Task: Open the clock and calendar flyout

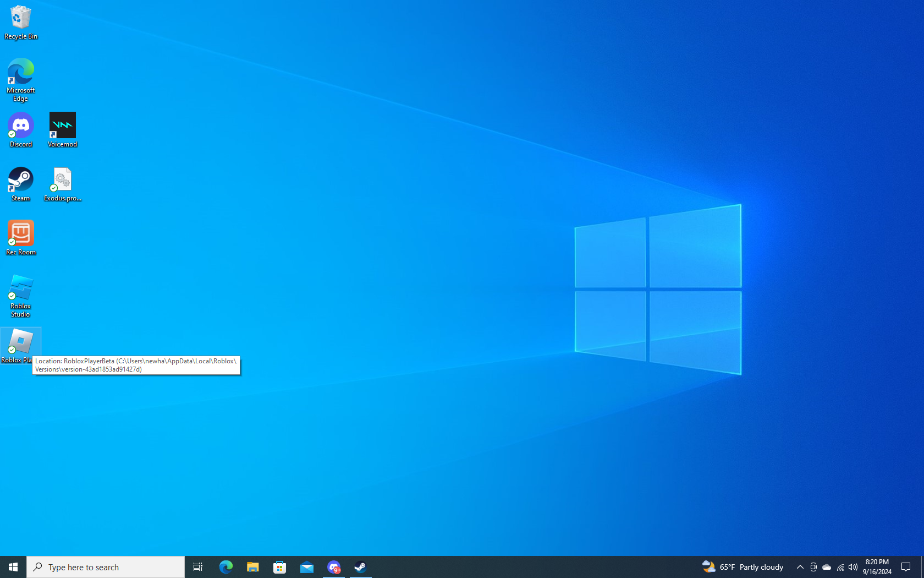Action: pyautogui.click(x=877, y=567)
